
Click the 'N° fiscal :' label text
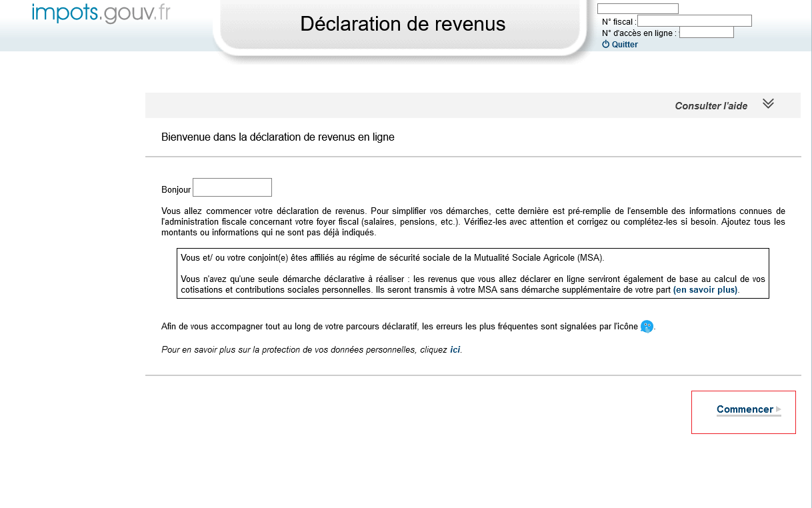(619, 21)
